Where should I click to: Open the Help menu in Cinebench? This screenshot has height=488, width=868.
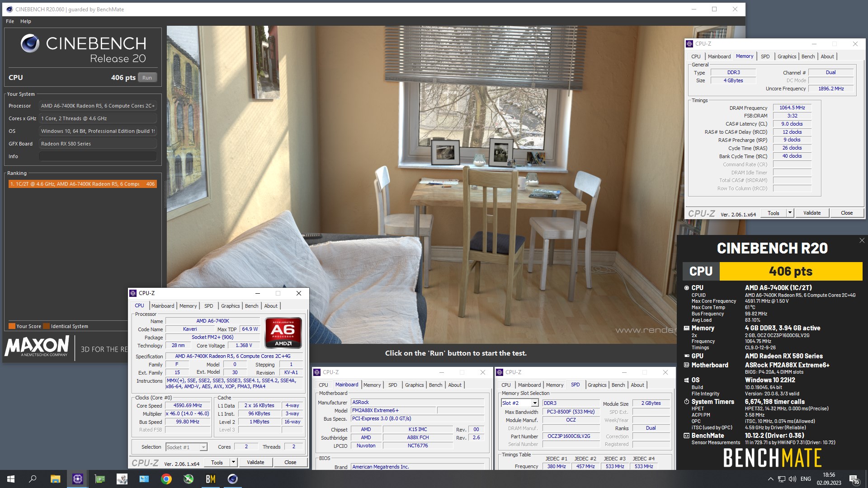pyautogui.click(x=26, y=21)
